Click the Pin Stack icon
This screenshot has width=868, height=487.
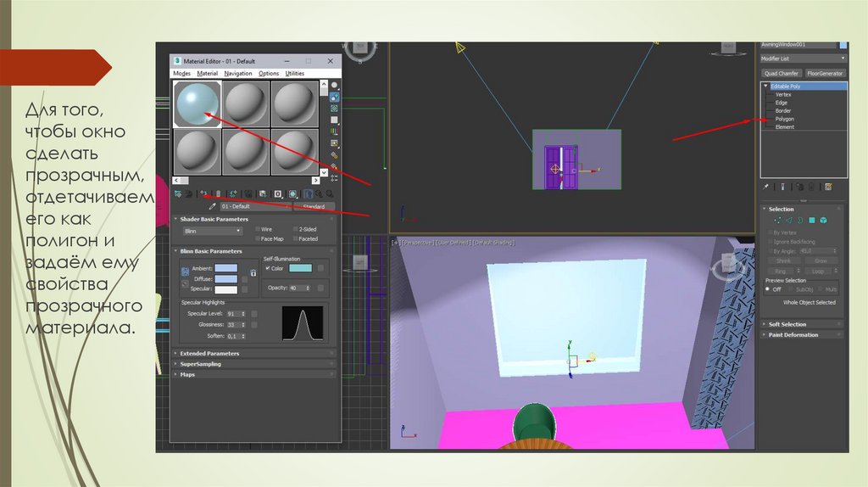[x=765, y=187]
